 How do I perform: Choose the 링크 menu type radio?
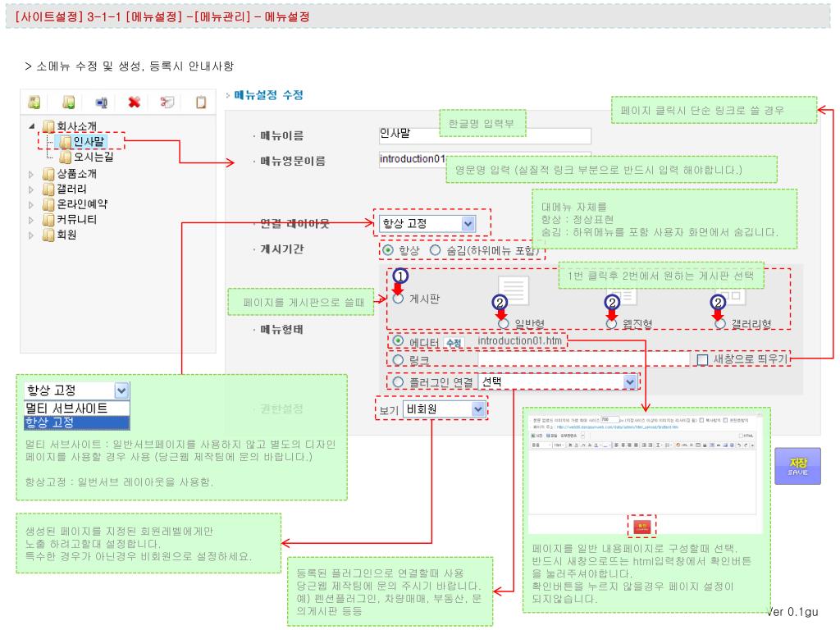(398, 360)
